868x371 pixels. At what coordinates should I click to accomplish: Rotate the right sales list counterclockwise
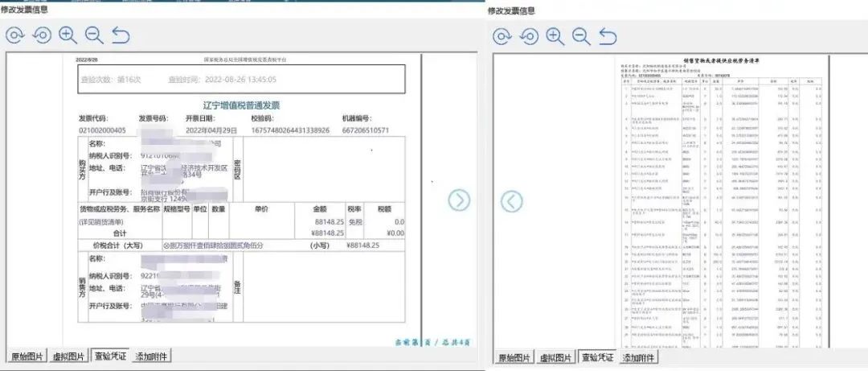coord(528,36)
